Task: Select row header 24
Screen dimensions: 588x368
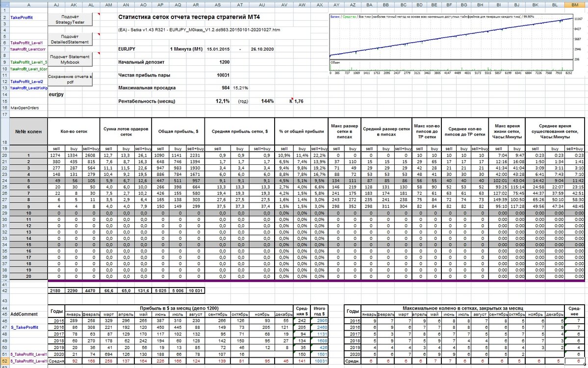Action: [x=5, y=181]
